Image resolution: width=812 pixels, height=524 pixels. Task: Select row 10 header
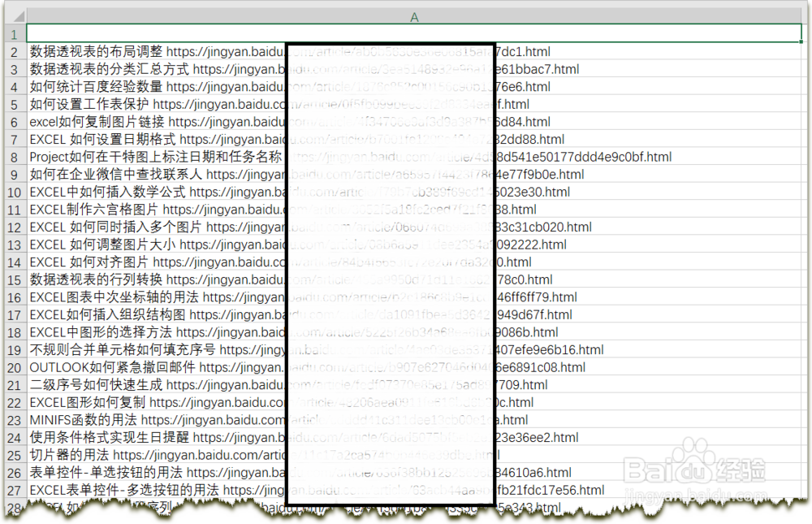coord(14,192)
